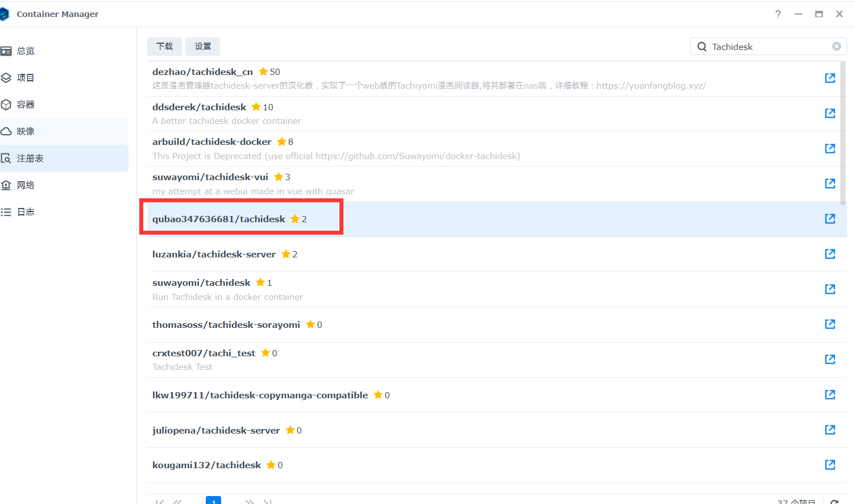
Task: Click 'Run Tachidesk in a docker container' description
Action: click(x=227, y=297)
